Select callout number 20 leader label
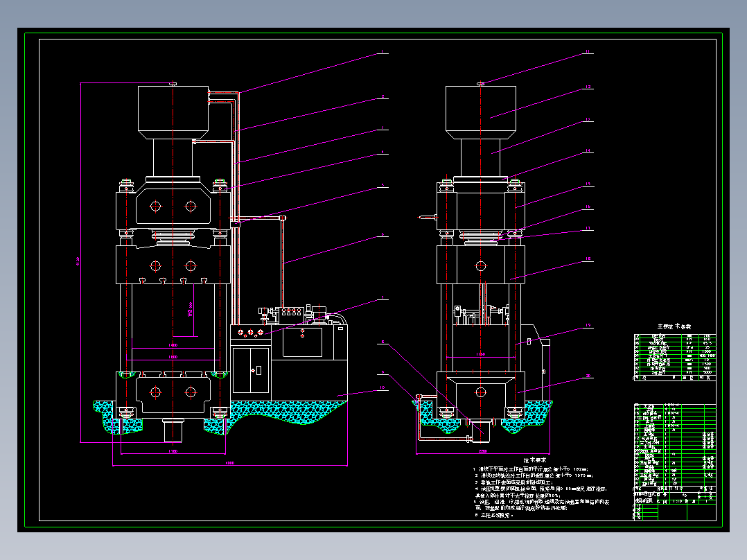747x560 pixels. click(588, 376)
